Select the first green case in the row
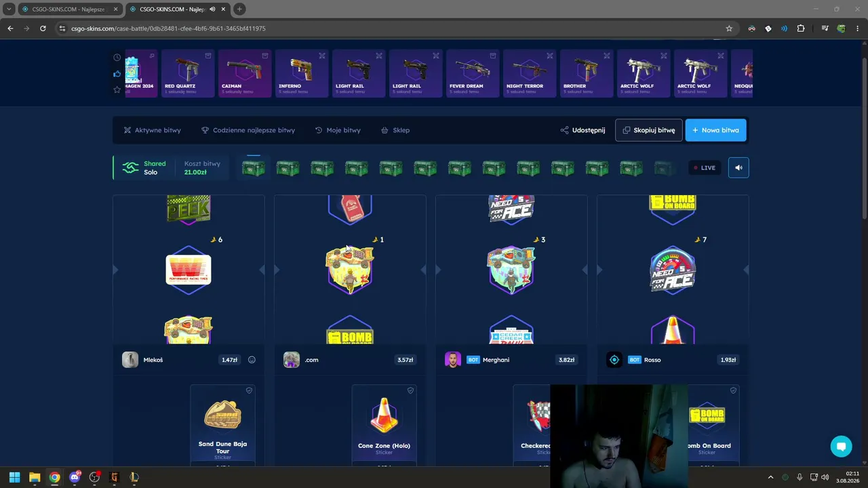 254,168
